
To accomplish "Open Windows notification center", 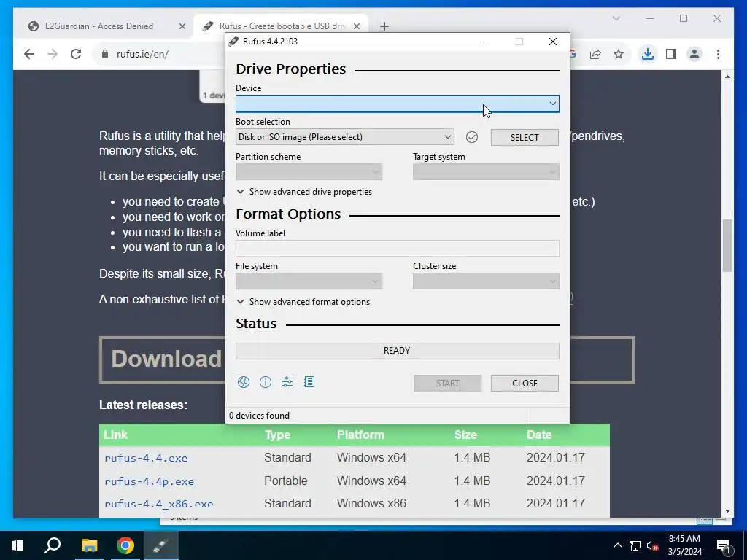I will pyautogui.click(x=724, y=545).
